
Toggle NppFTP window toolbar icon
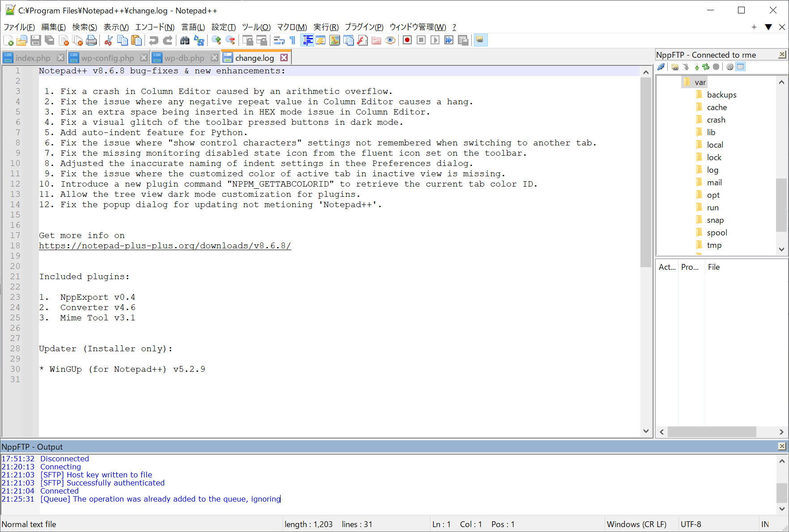coord(480,40)
